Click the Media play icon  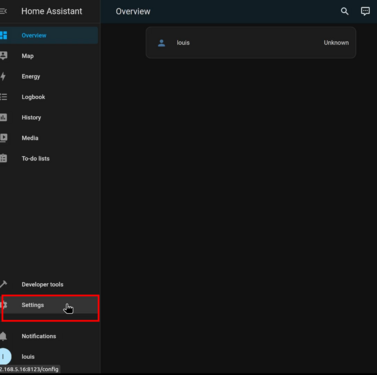pyautogui.click(x=3, y=138)
